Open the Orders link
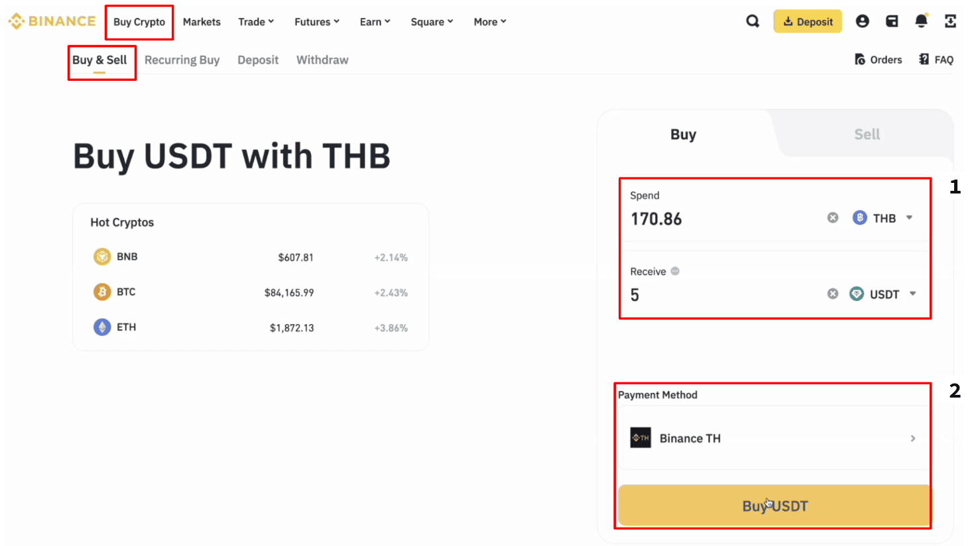Image resolution: width=980 pixels, height=546 pixels. 879,60
